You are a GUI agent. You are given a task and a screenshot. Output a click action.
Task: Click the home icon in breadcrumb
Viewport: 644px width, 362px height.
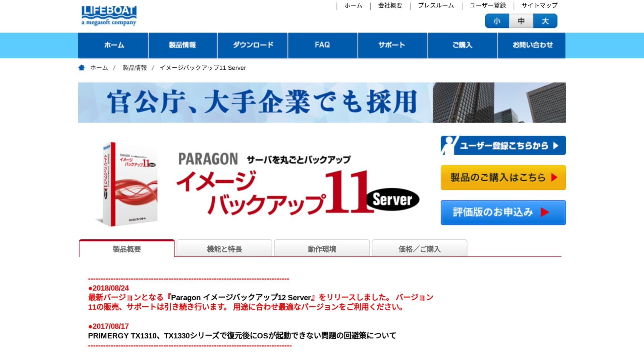[x=82, y=68]
